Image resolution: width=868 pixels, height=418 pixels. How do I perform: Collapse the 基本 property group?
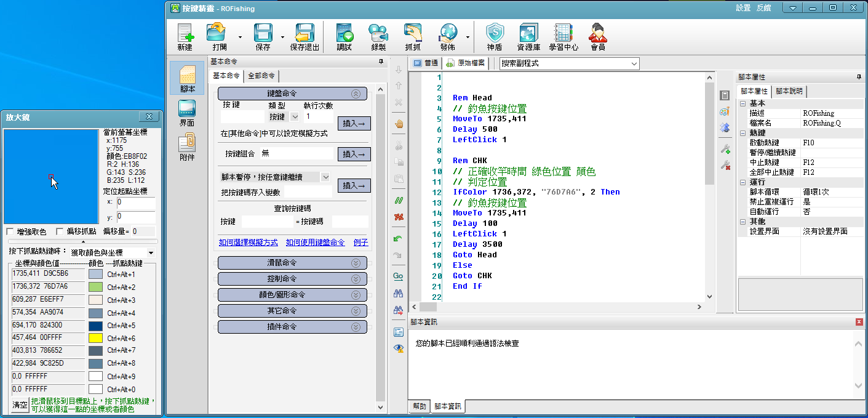coord(743,103)
